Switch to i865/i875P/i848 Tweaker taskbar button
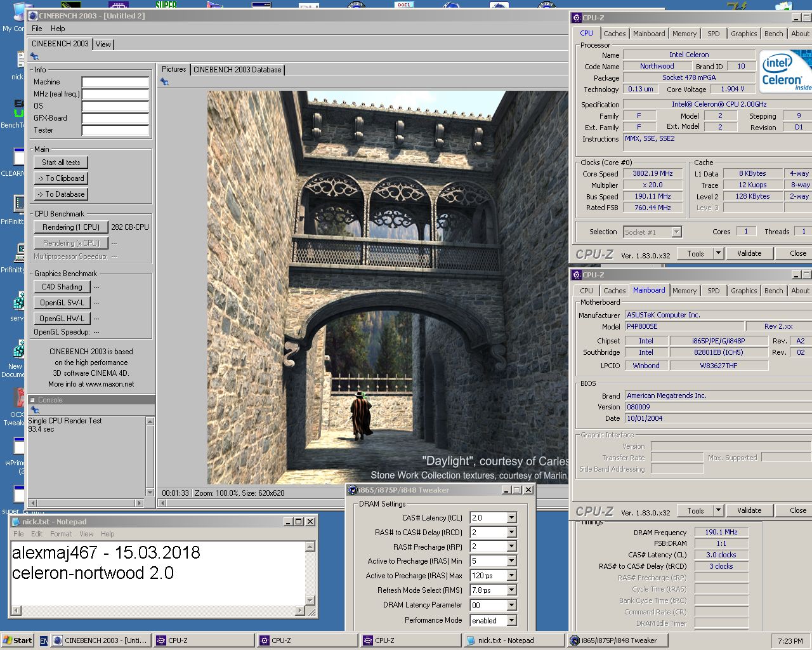This screenshot has height=650, width=812. point(618,640)
